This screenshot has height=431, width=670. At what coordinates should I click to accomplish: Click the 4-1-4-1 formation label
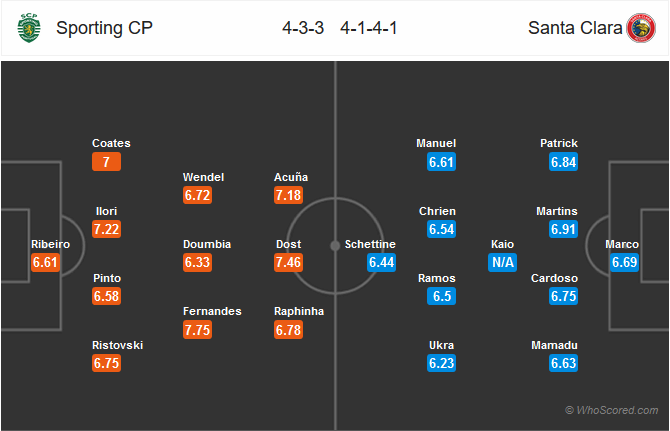(369, 28)
